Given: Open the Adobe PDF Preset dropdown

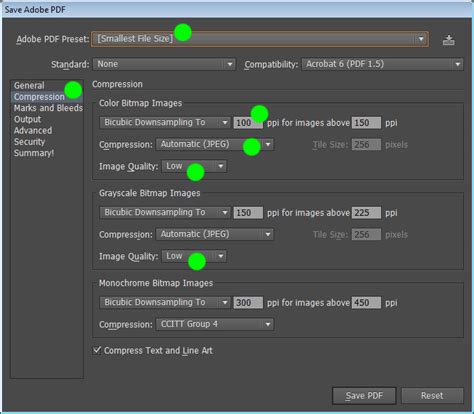Looking at the screenshot, I should (x=260, y=39).
